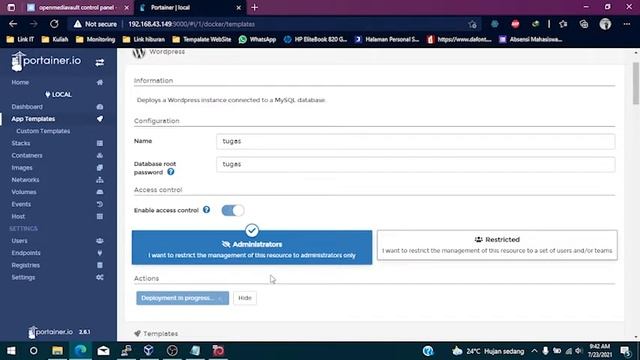This screenshot has height=360, width=640.
Task: Toggle the Enable access control switch
Action: (233, 210)
